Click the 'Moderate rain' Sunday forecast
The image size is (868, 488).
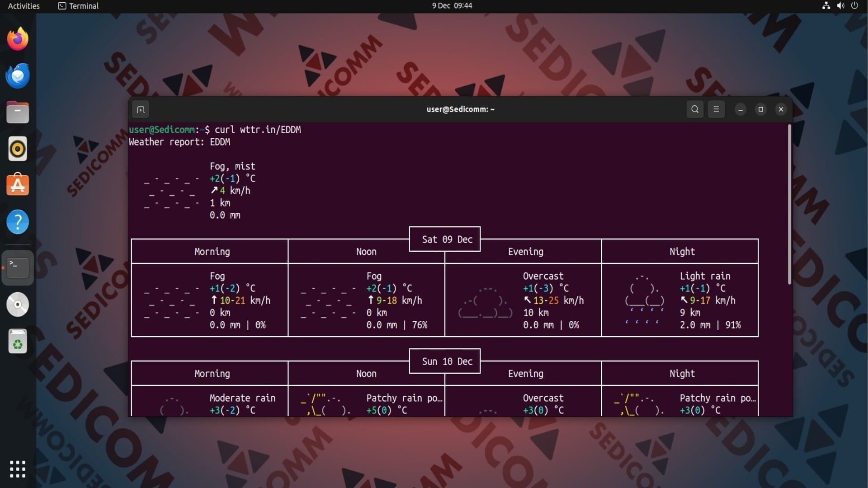[242, 398]
